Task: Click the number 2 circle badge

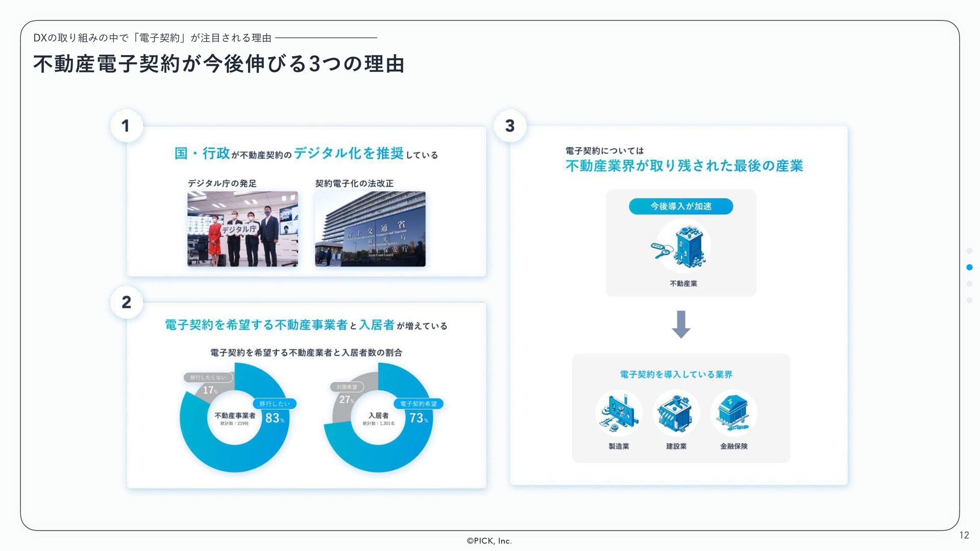Action: coord(126,303)
